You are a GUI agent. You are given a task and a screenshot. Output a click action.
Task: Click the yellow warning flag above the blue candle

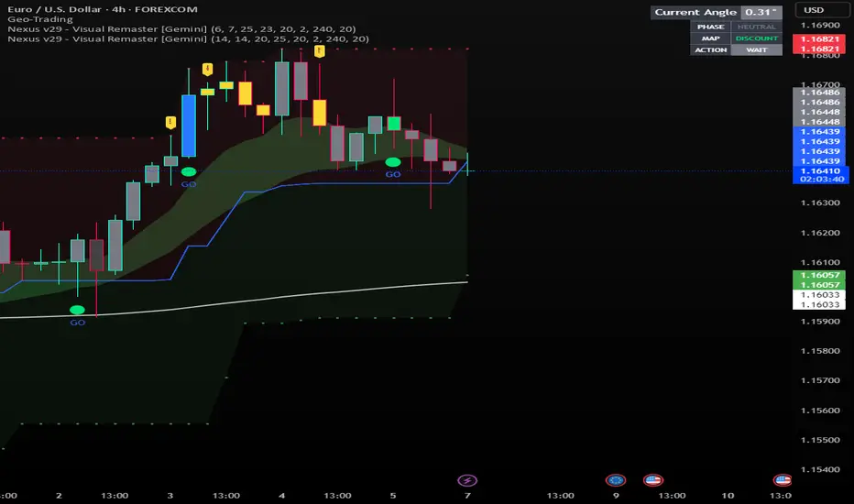coord(170,121)
